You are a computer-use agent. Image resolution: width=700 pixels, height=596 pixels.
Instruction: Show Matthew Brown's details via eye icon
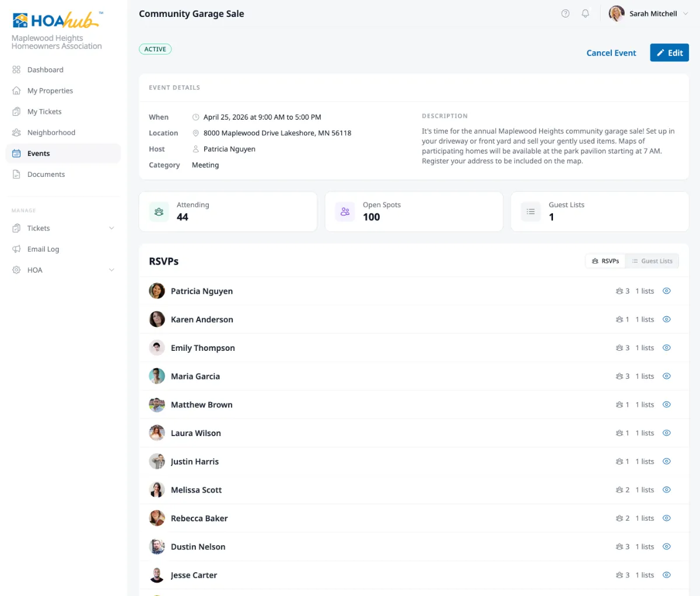click(666, 405)
